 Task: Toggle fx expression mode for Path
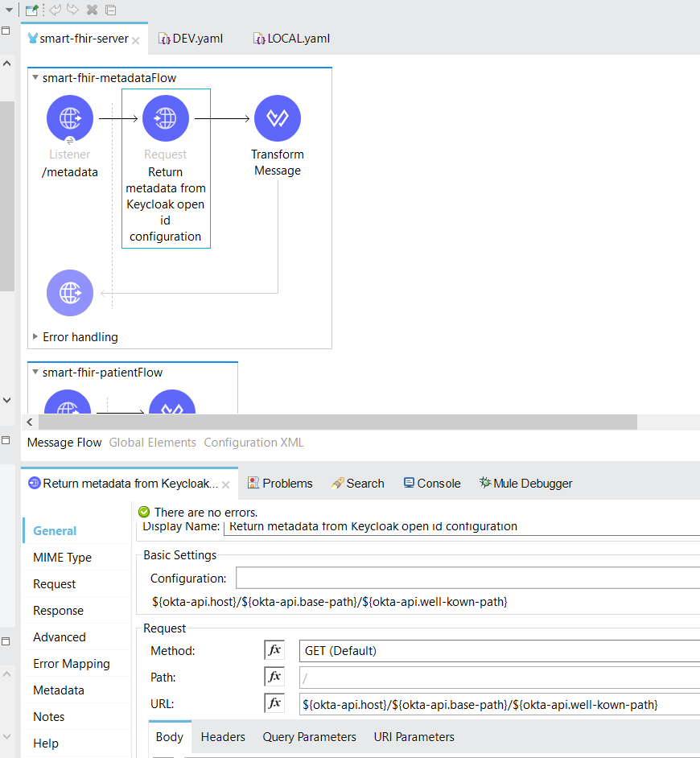click(274, 677)
